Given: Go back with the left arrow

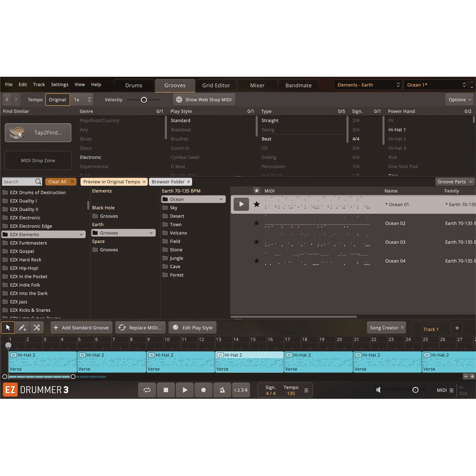Looking at the screenshot, I should click(x=7, y=100).
